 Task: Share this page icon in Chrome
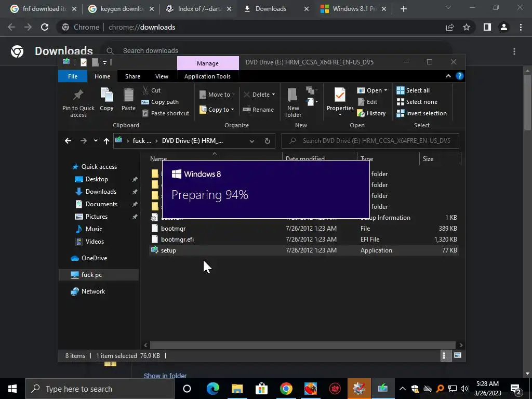coord(450,27)
